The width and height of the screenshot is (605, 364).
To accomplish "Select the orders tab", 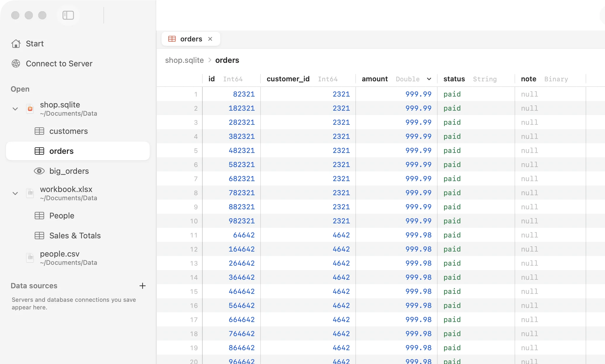I will pos(191,39).
